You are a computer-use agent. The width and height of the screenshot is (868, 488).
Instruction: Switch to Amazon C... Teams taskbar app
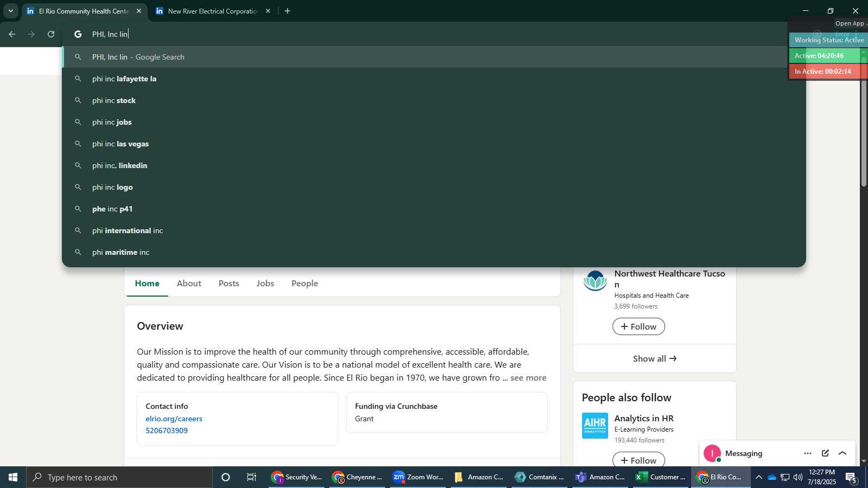pos(601,477)
